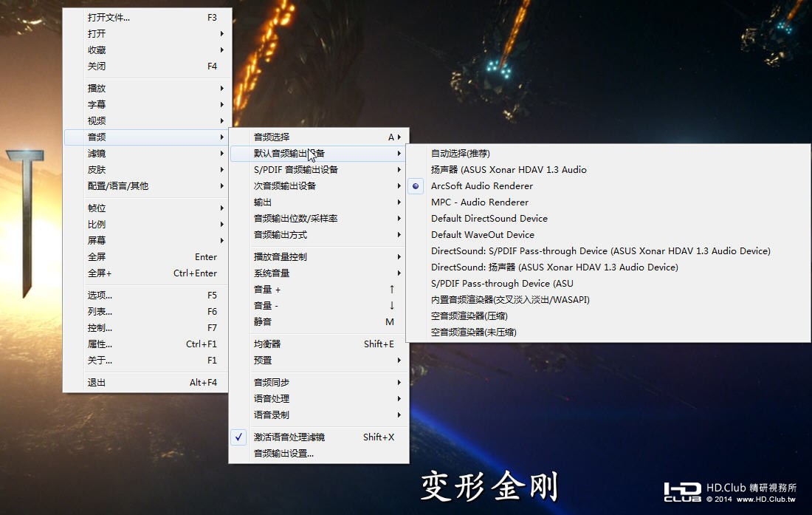812x515 pixels.
Task: Expand the 帧位 submenu
Action: click(x=147, y=208)
